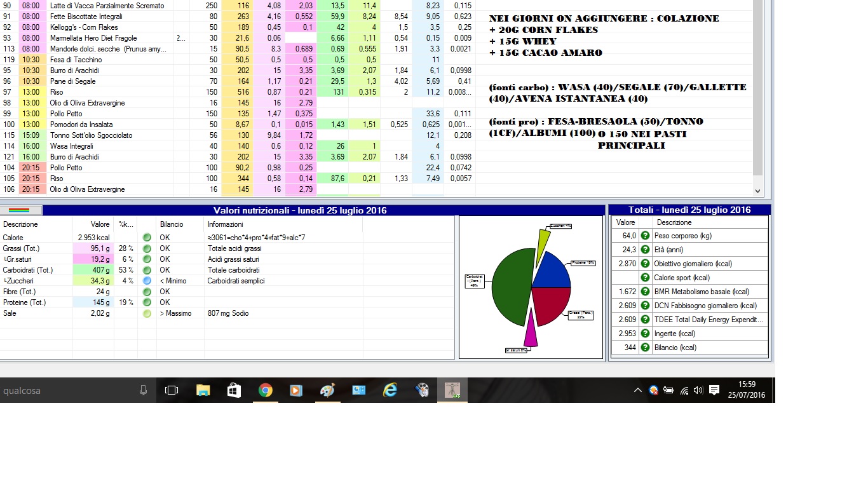Viewport: 868px width, 488px height.
Task: Click the help icon beside Peso corporeo
Action: pos(646,236)
